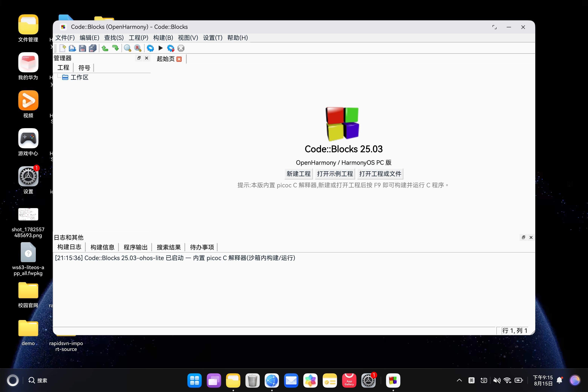Click the Build and run gear icon
Viewport: 588px width, 392px height.
[x=171, y=48]
